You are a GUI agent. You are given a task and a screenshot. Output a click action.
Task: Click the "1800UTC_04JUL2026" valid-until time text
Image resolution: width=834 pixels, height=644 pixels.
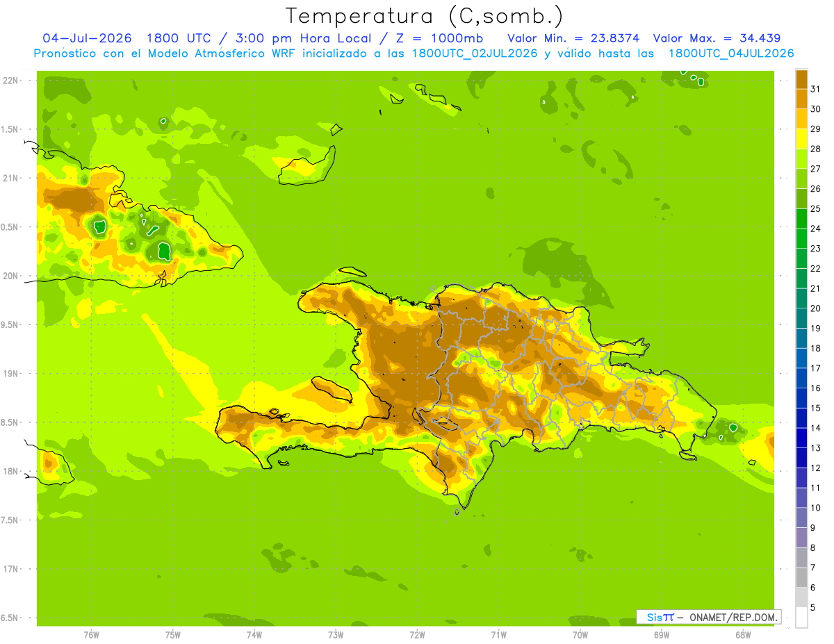pos(730,53)
